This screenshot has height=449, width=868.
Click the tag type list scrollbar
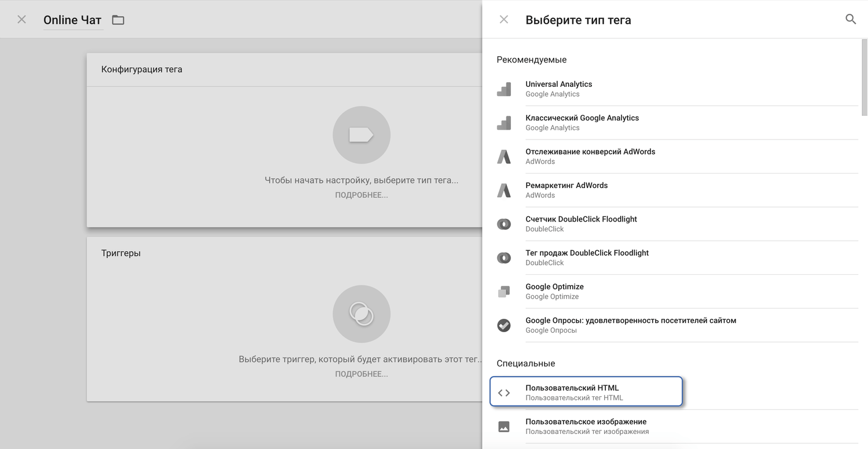coord(864,78)
